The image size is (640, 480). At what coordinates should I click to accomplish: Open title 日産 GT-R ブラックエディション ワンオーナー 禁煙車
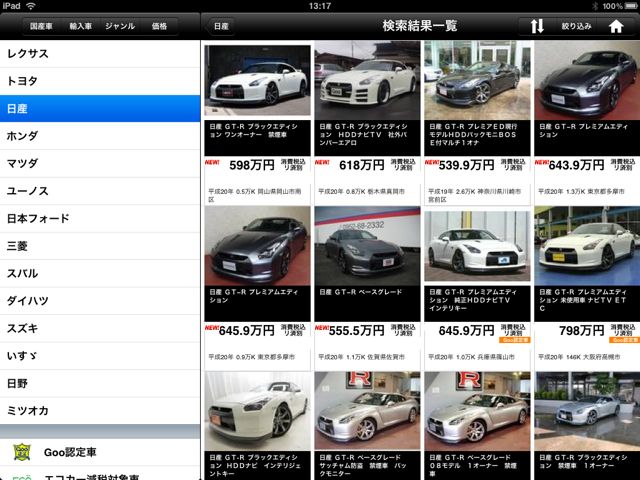pos(253,131)
